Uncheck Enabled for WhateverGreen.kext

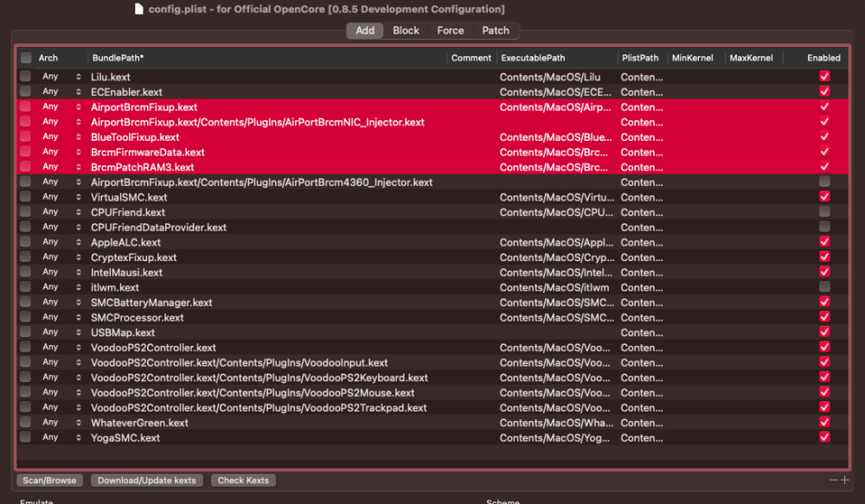click(824, 422)
